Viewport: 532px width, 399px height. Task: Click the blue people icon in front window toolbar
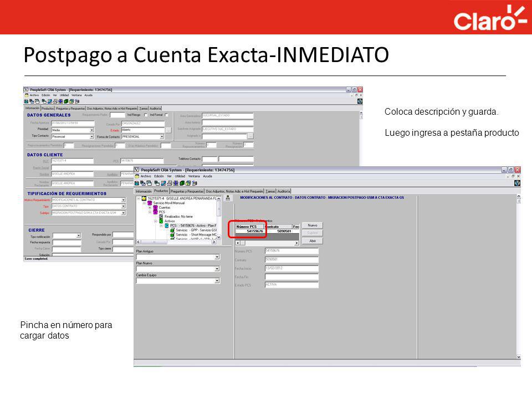coord(176,183)
